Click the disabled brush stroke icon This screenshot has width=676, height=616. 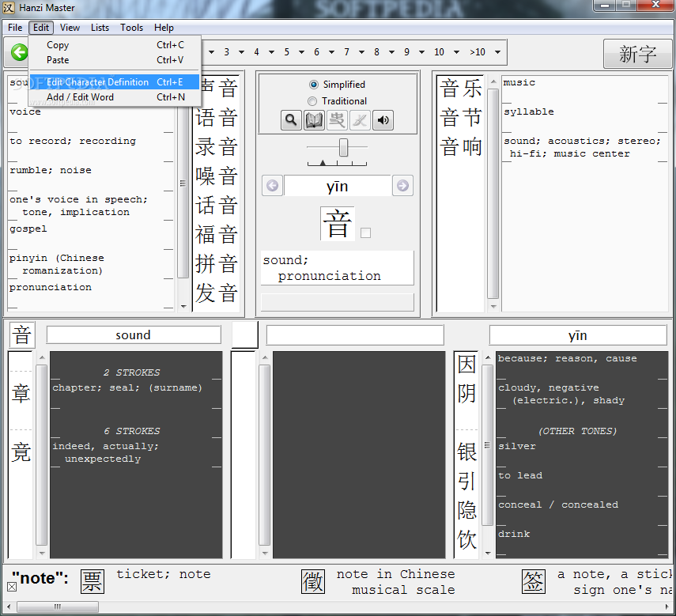[360, 120]
